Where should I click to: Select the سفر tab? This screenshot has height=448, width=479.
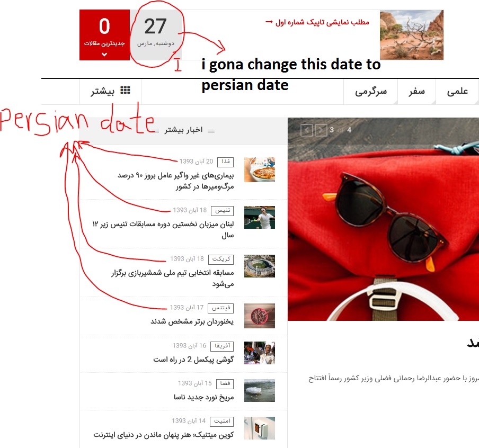click(x=416, y=92)
